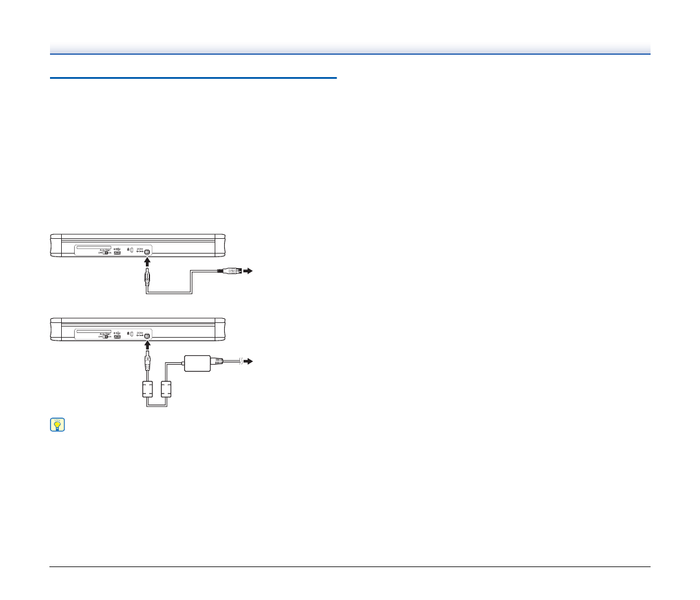Click the security lock slot in the upper diagram
The height and width of the screenshot is (600, 700).
131,251
